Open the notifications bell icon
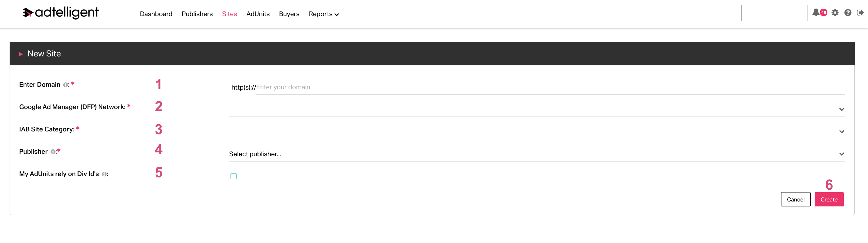 pyautogui.click(x=816, y=13)
